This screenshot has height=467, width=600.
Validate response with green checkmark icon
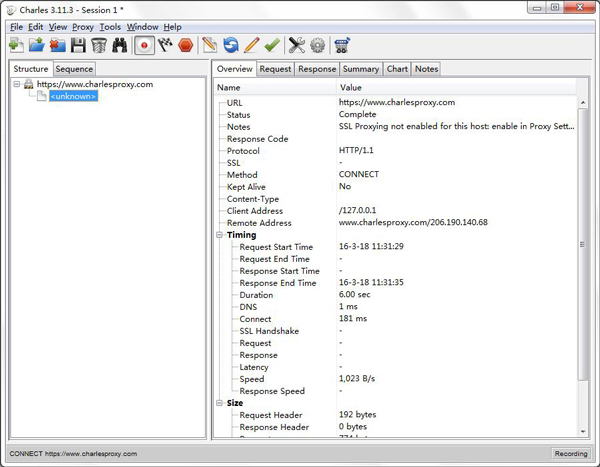272,45
